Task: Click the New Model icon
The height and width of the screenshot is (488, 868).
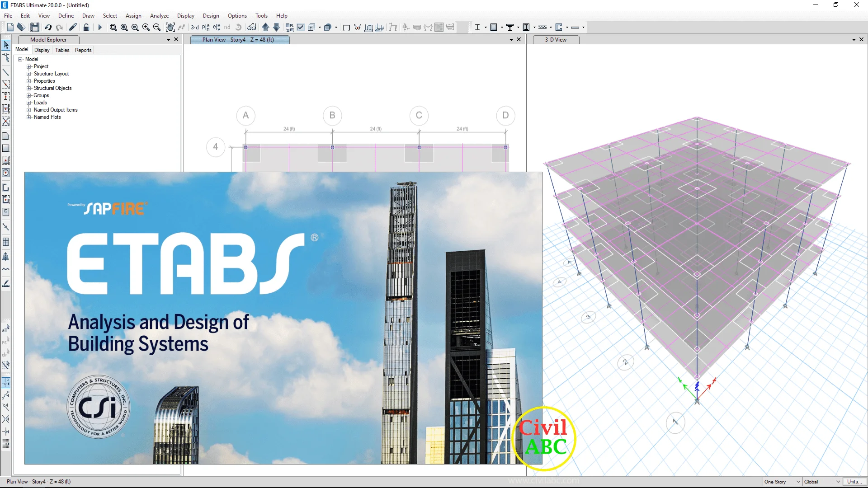Action: [10, 27]
